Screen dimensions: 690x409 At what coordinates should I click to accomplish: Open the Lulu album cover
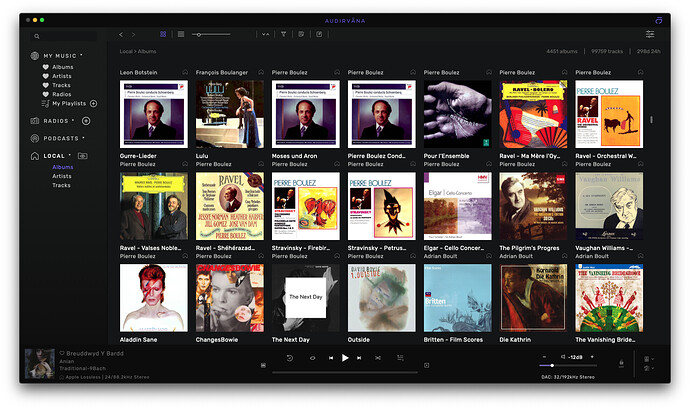tap(230, 114)
